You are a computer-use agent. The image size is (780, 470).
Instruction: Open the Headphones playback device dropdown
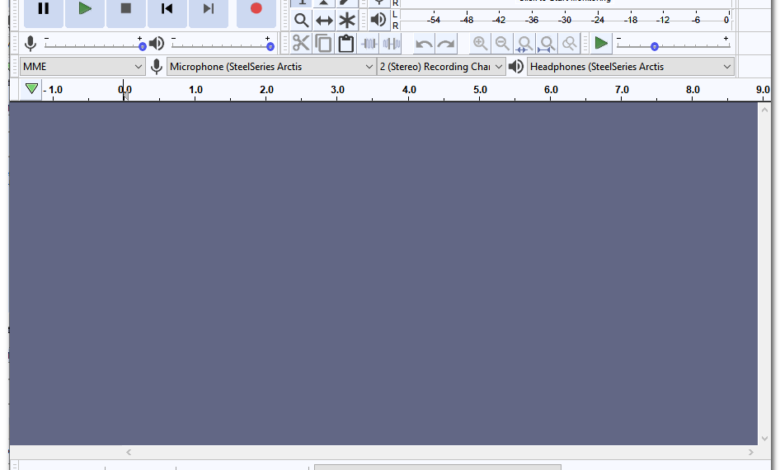[x=631, y=67]
